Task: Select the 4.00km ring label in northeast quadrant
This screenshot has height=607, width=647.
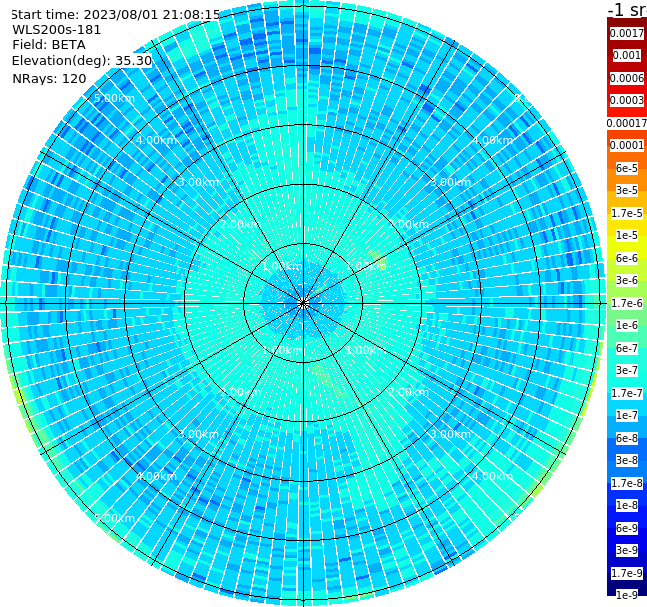Action: 493,140
